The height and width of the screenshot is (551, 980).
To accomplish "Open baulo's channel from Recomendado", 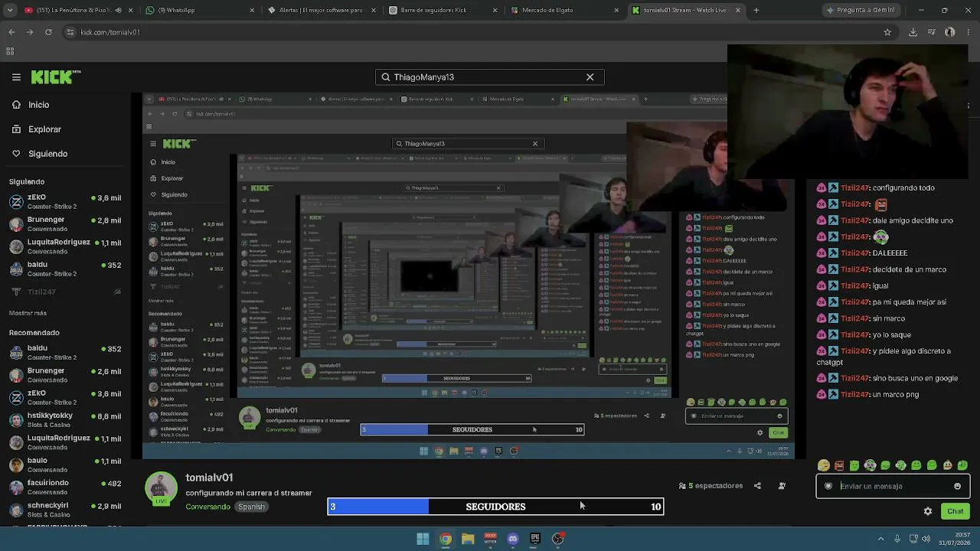I will tap(65, 465).
